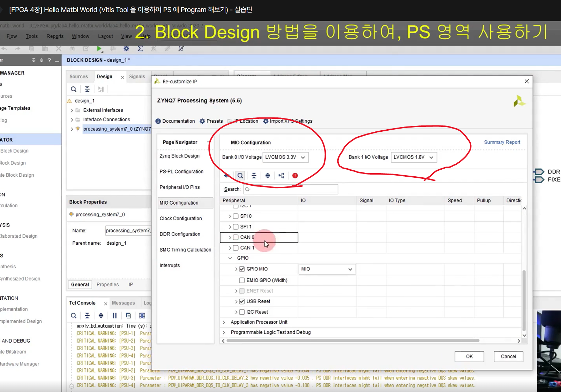Screen dimensions: 561x392
Task: Go to DDR Configuration page
Action: pos(180,234)
